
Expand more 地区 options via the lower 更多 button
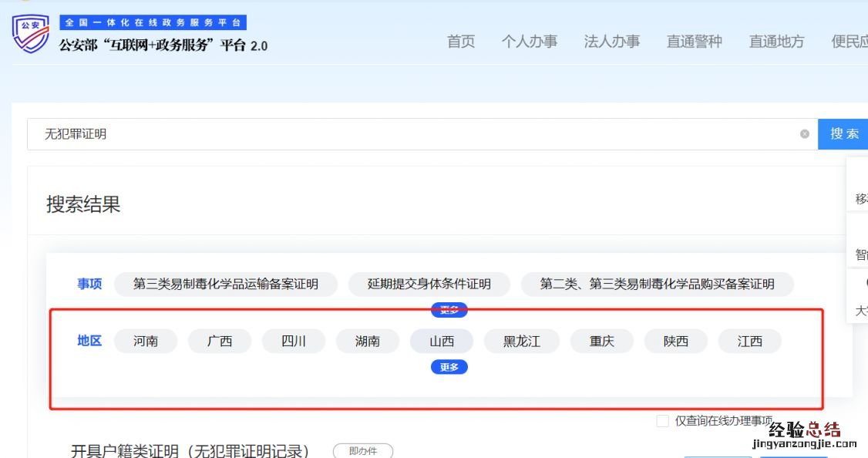click(x=449, y=367)
